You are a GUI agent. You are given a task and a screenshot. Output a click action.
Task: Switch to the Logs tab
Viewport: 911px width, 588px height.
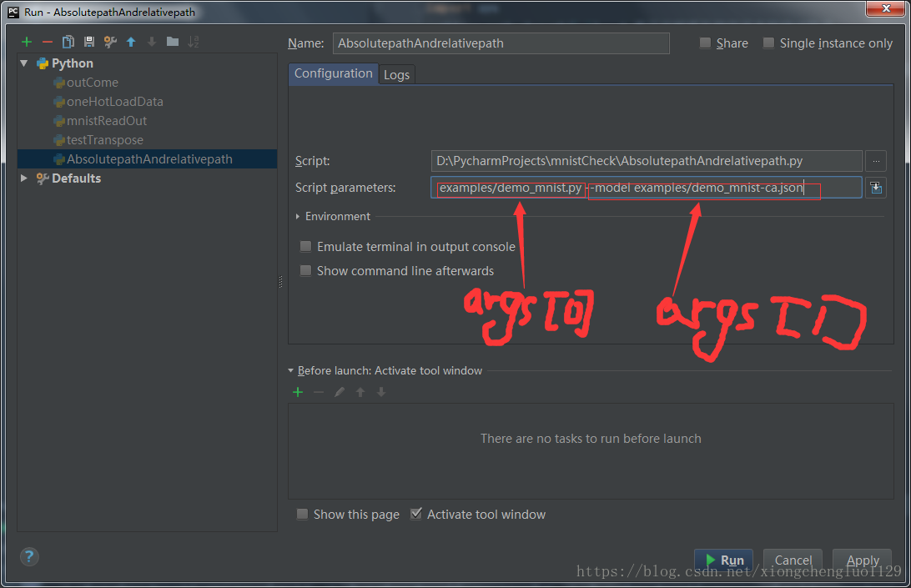tap(396, 75)
